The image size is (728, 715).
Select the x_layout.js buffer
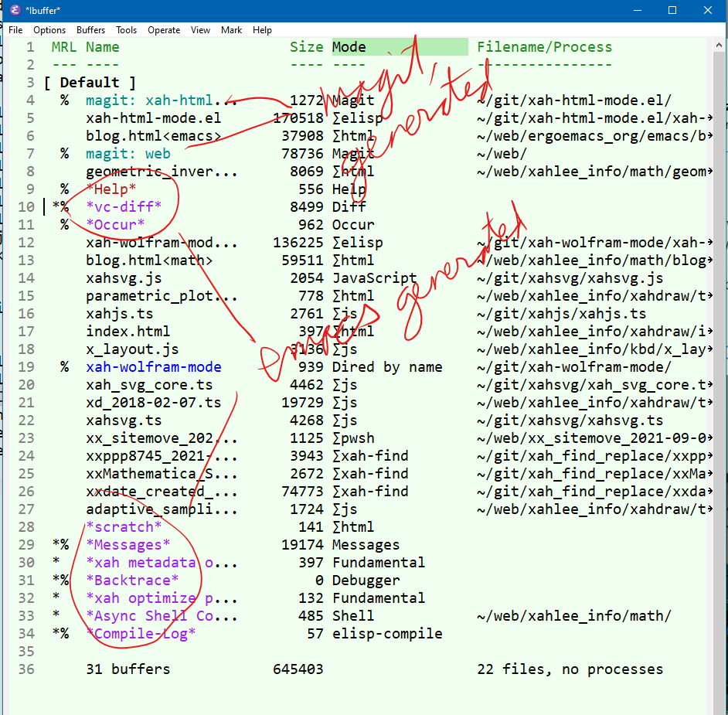coord(132,349)
